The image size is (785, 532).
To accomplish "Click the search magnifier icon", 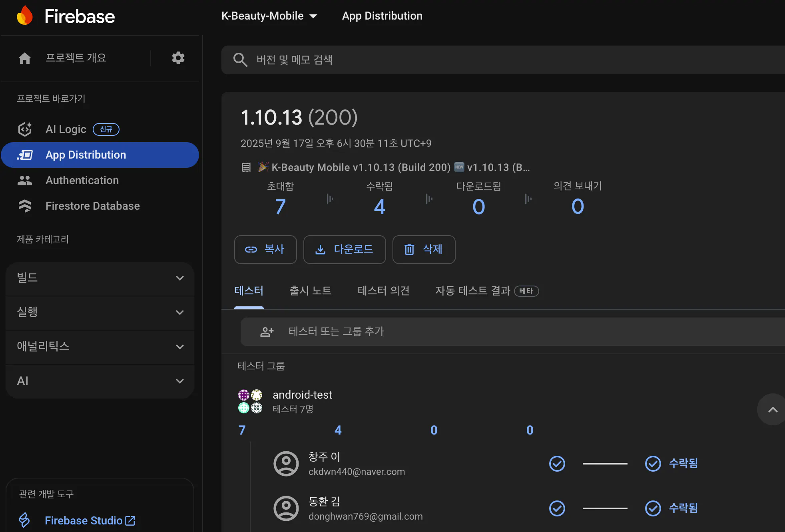I will (240, 60).
